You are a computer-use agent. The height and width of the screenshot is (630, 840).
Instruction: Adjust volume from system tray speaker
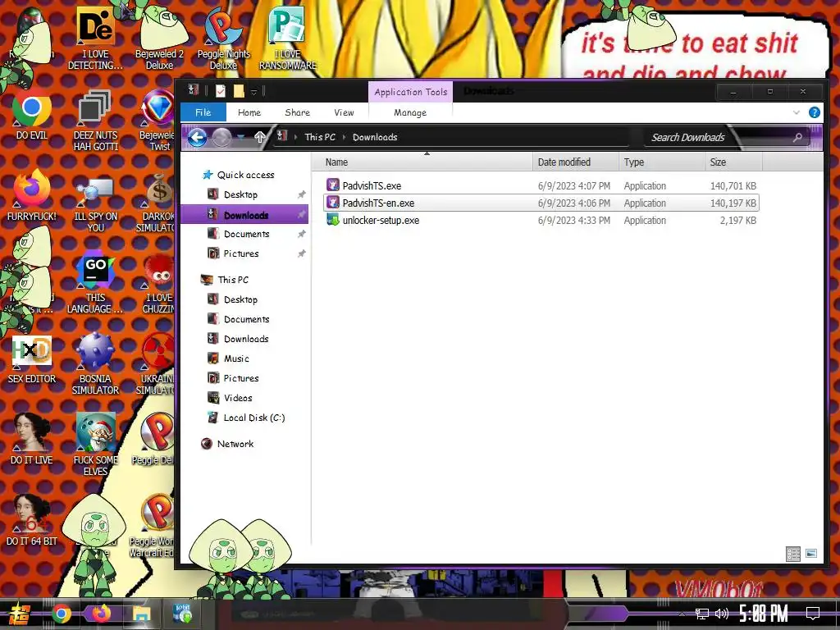pyautogui.click(x=722, y=614)
